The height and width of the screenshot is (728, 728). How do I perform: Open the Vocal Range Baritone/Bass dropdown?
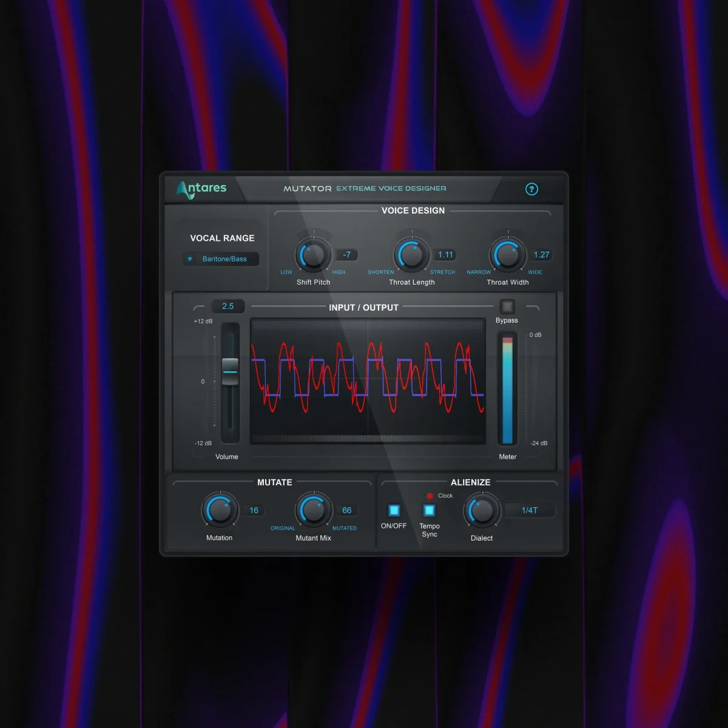pos(221,259)
